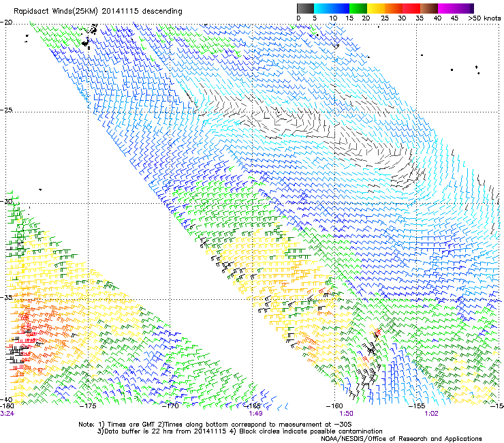
Task: Click the '45' label under the color bar
Action: (x=454, y=18)
